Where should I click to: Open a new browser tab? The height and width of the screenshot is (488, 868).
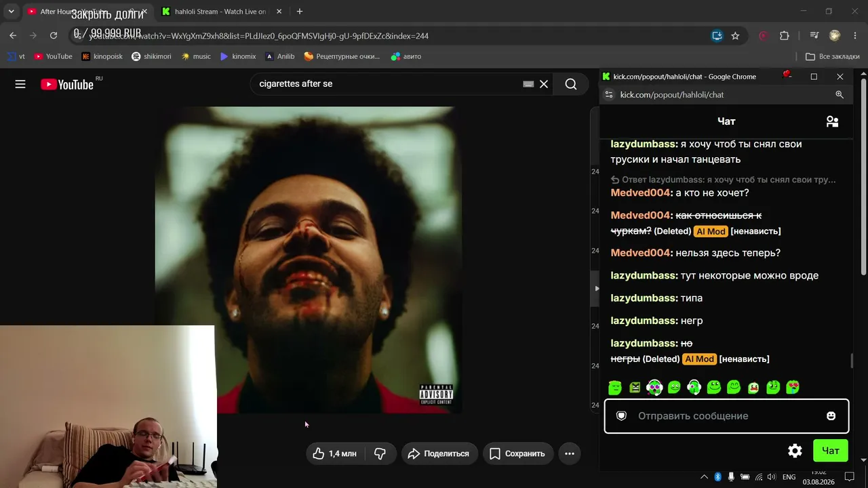(x=300, y=12)
